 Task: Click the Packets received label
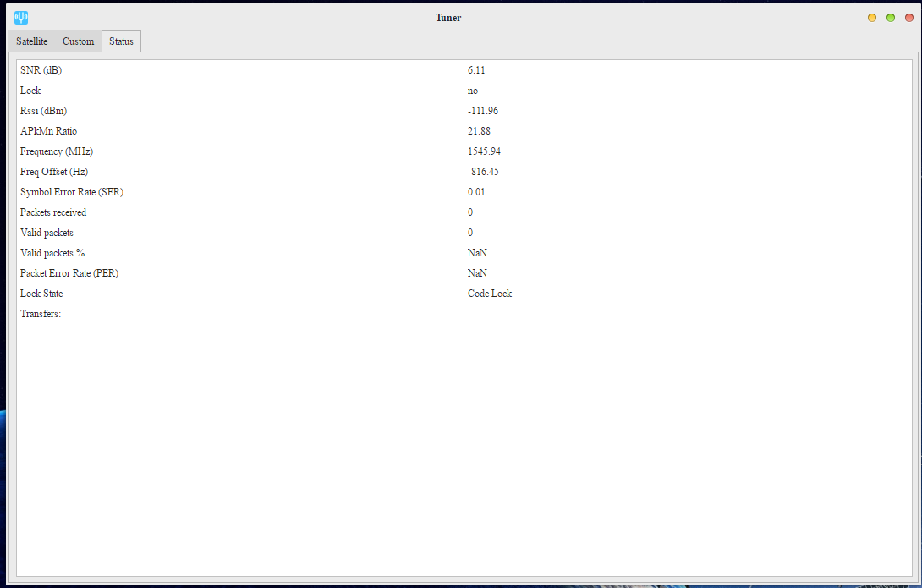point(53,212)
